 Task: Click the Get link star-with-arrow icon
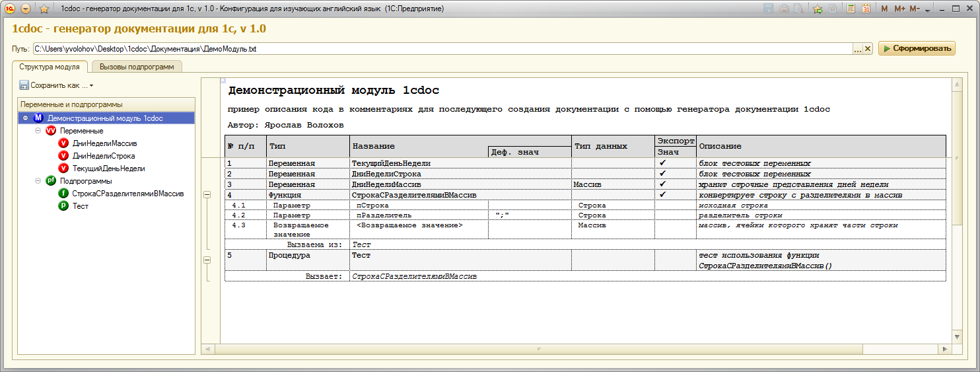[x=818, y=9]
